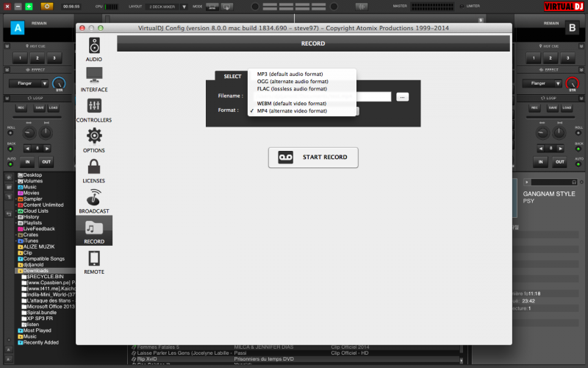Click the settings gear icon in top bar
This screenshot has width=588, height=368.
(47, 7)
